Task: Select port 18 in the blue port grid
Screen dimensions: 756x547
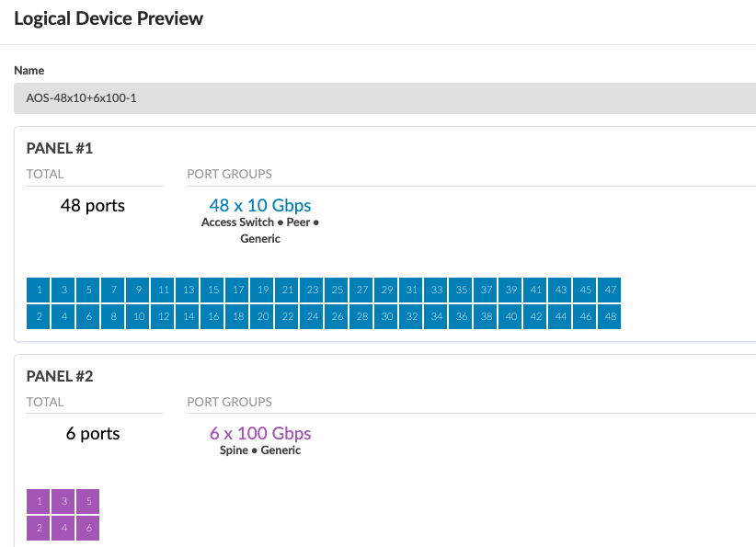Action: click(x=237, y=316)
